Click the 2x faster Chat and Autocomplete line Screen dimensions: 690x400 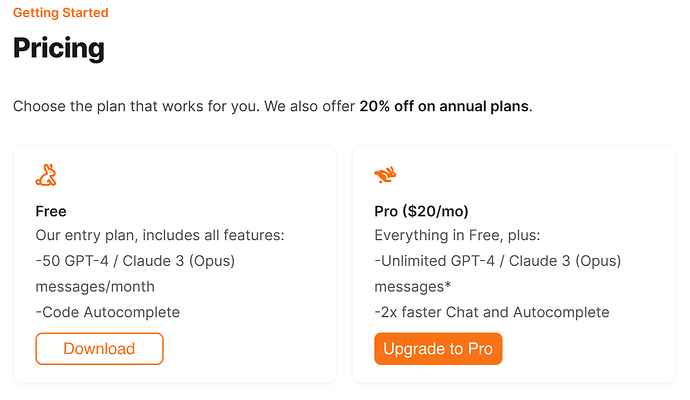point(492,312)
